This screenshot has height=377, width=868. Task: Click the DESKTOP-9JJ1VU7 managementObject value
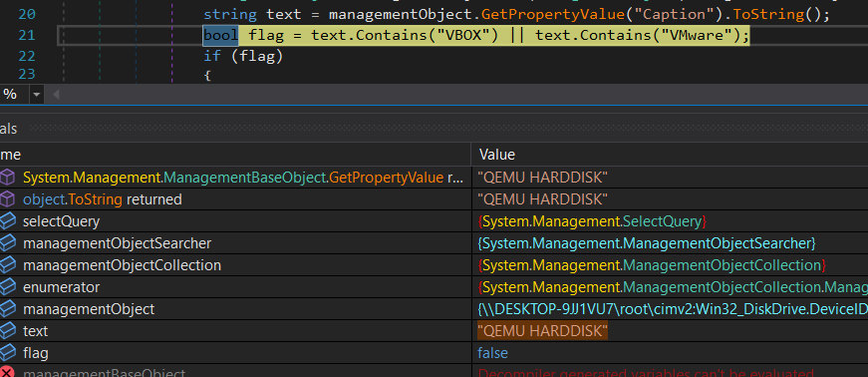[x=673, y=309]
